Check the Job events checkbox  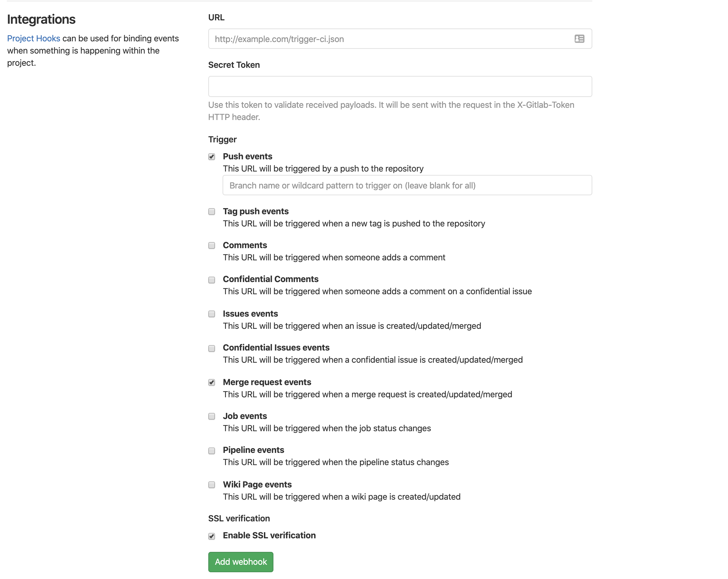click(x=212, y=416)
